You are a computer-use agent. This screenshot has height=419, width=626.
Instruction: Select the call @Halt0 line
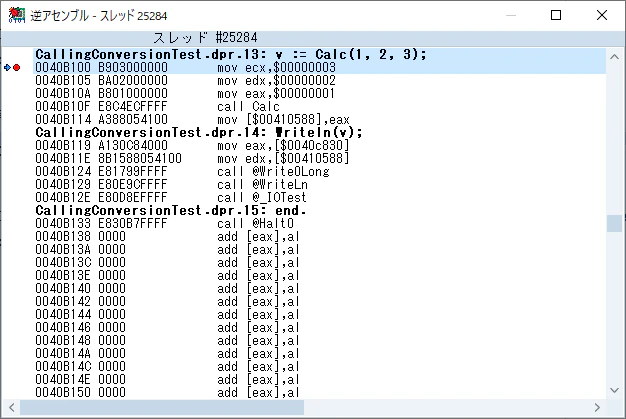(319, 223)
